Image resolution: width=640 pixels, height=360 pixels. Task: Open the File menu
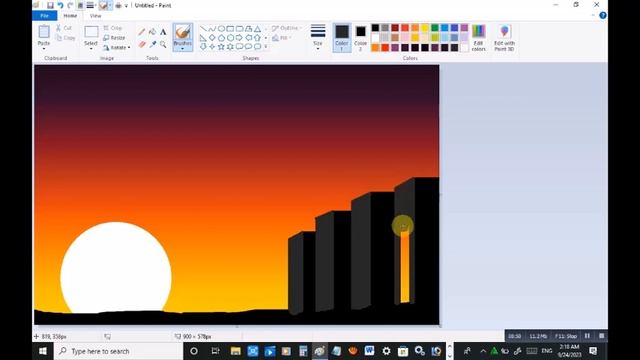coord(44,16)
